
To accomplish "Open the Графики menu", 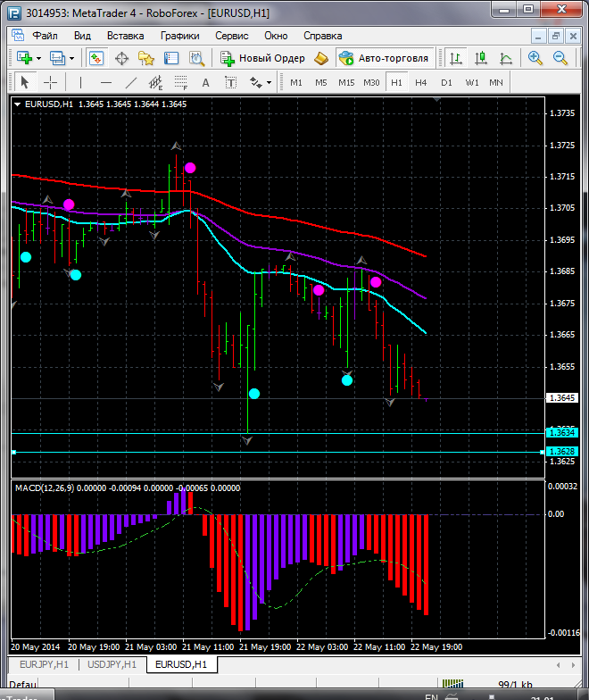I will 179,36.
